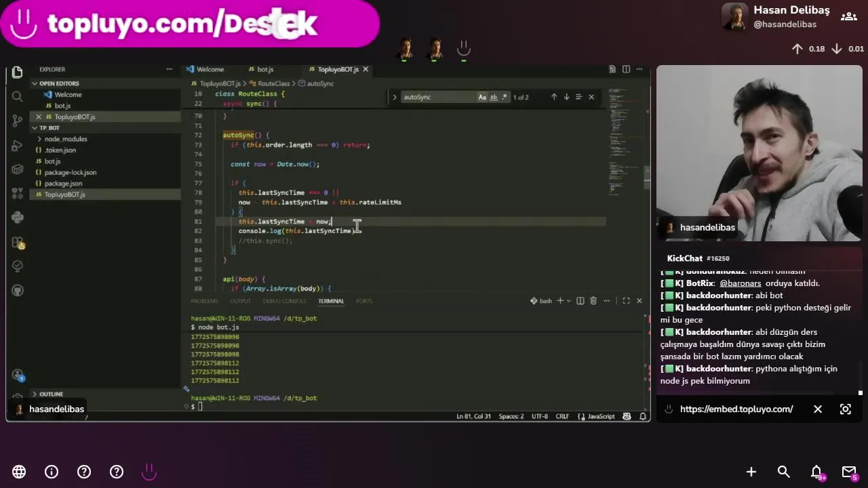Go to next match in find widget

click(x=566, y=97)
